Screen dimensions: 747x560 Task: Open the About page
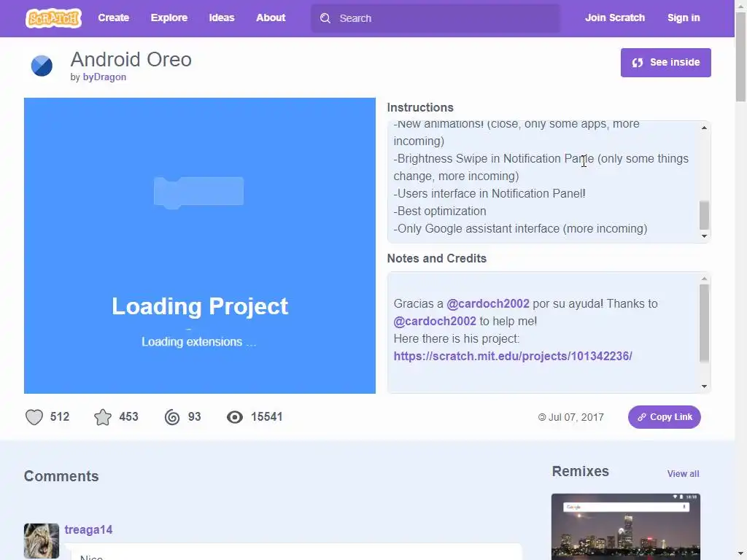coord(271,17)
